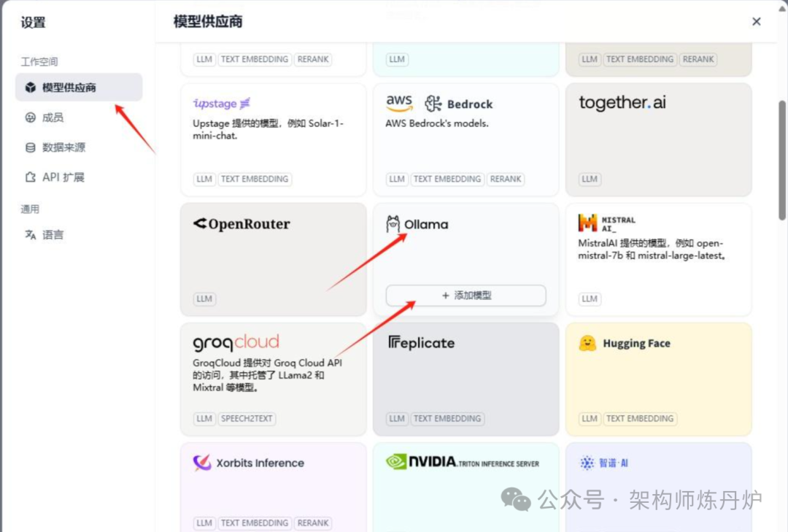
Task: Click the Xorbits Inference name label
Action: [x=260, y=463]
